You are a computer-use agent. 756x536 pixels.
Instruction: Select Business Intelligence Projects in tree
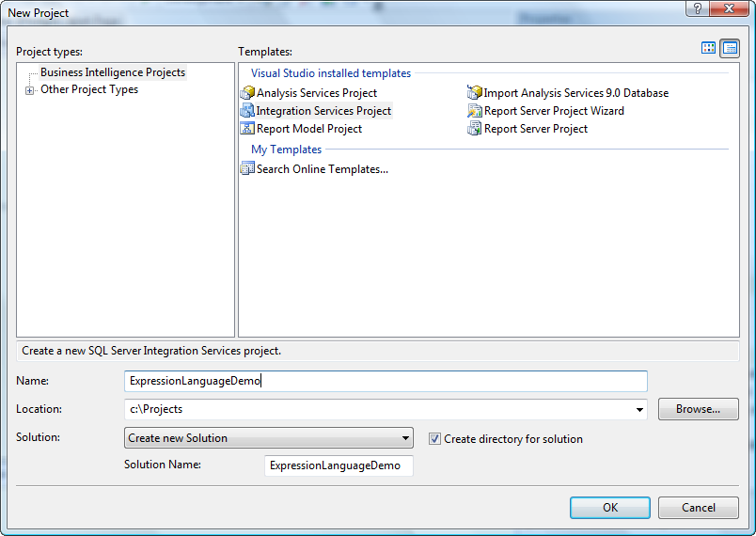(x=113, y=72)
